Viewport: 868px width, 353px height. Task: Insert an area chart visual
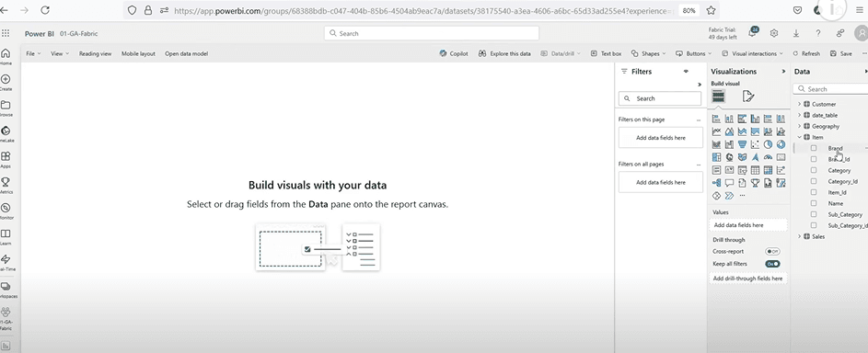(729, 131)
